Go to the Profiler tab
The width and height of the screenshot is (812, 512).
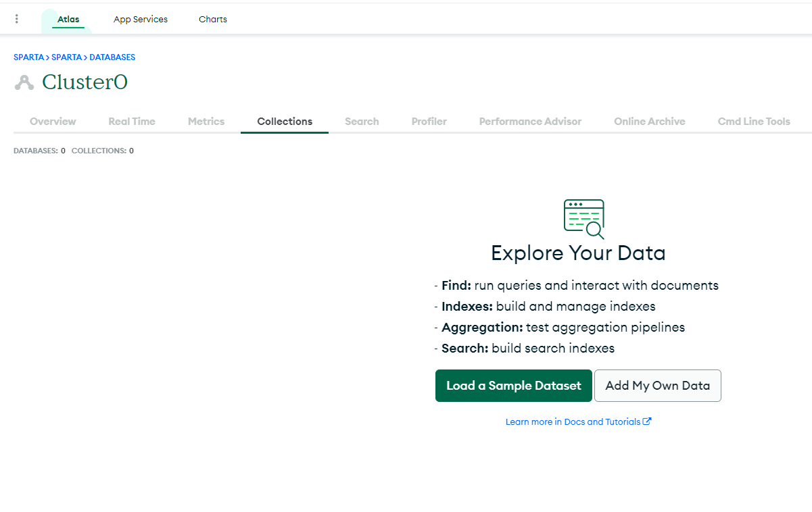429,122
